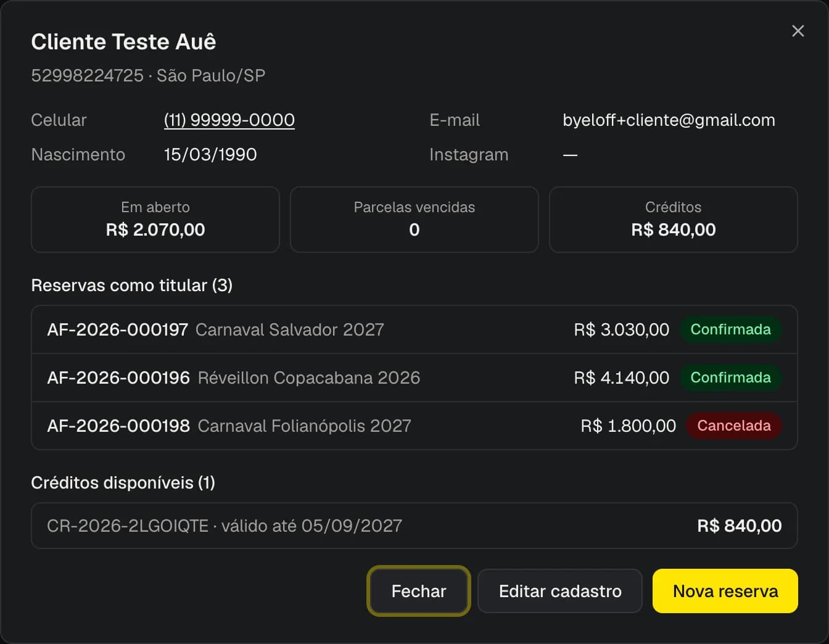
Task: Open Editar cadastro
Action: (560, 591)
